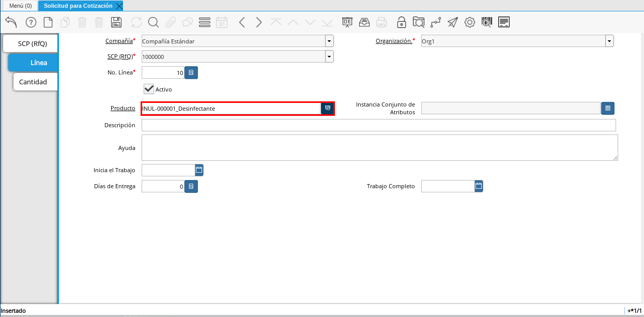The height and width of the screenshot is (317, 644).
Task: Open the active workflows nodes icon
Action: tap(436, 22)
